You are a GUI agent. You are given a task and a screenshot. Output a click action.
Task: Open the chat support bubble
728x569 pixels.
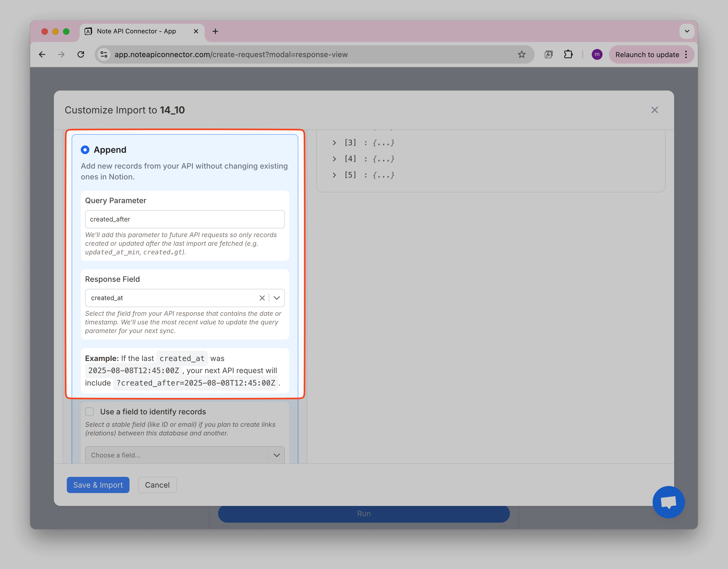click(669, 502)
